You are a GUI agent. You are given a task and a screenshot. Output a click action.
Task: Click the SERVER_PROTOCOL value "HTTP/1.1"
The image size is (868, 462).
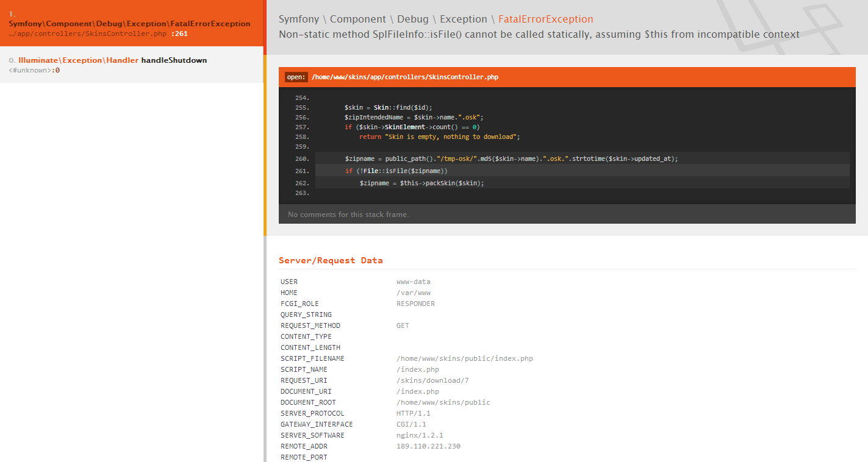(414, 413)
